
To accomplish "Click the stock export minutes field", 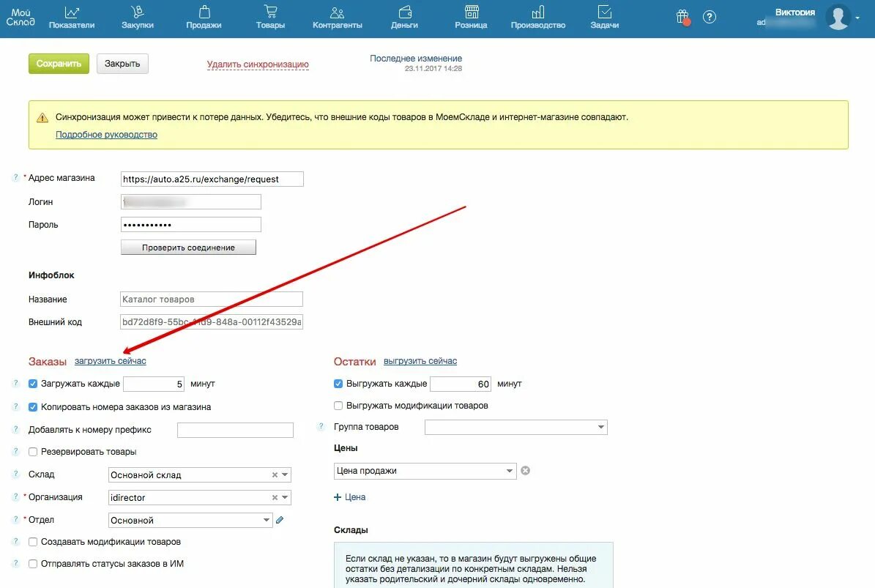I will click(x=461, y=384).
